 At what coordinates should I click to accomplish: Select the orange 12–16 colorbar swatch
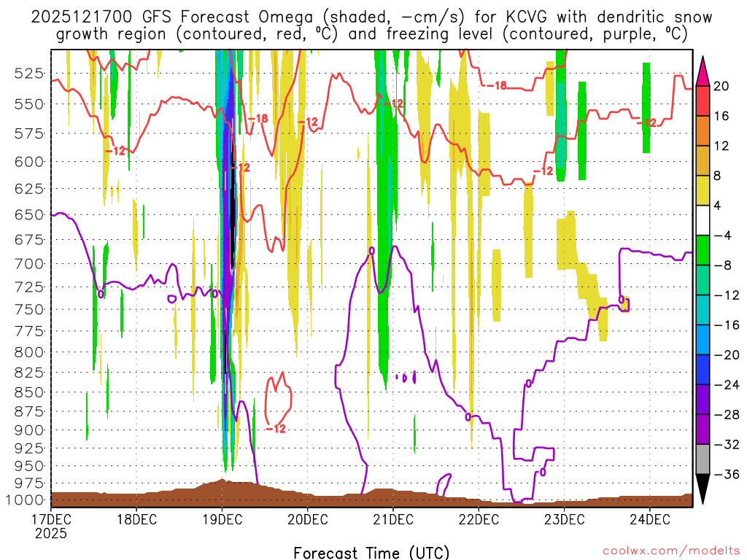703,131
